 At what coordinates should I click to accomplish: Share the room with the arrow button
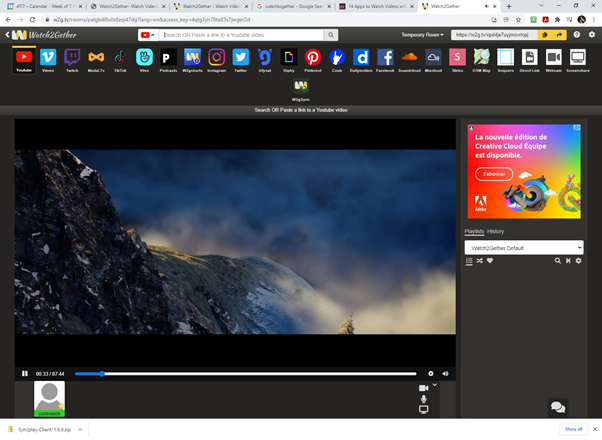click(x=559, y=35)
